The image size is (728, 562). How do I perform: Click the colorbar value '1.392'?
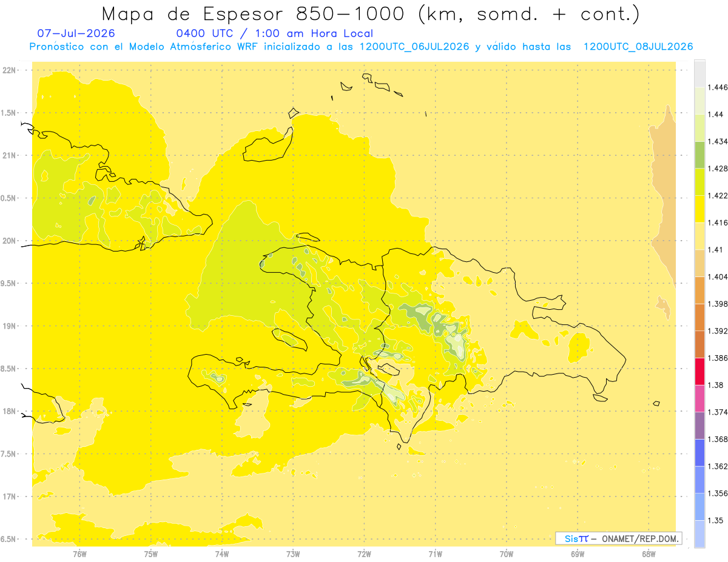click(x=718, y=331)
